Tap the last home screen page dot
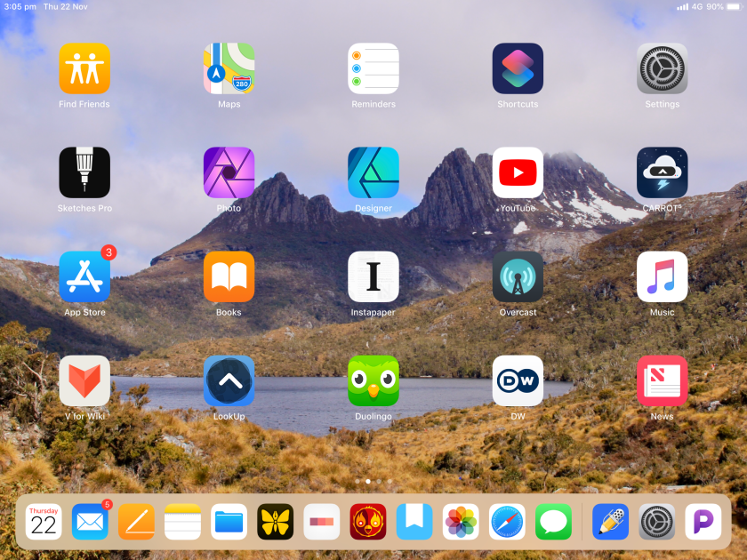The height and width of the screenshot is (560, 747). [390, 482]
